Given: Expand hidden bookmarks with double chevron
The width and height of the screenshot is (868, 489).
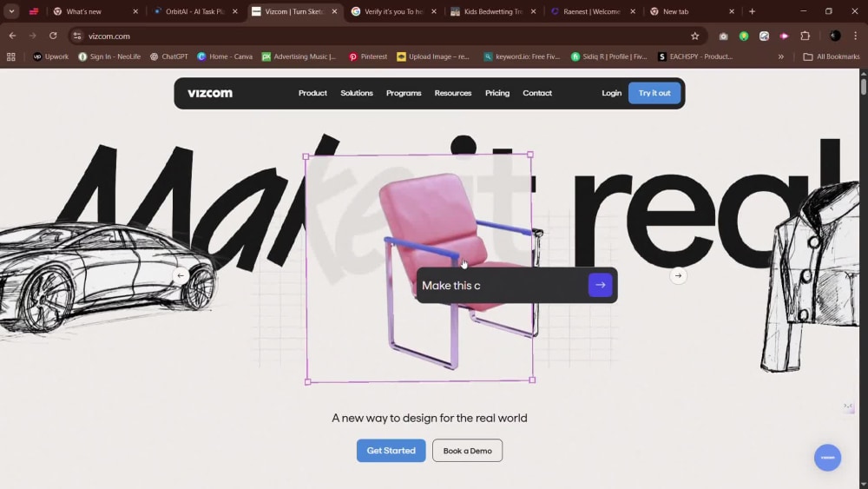Looking at the screenshot, I should (780, 56).
